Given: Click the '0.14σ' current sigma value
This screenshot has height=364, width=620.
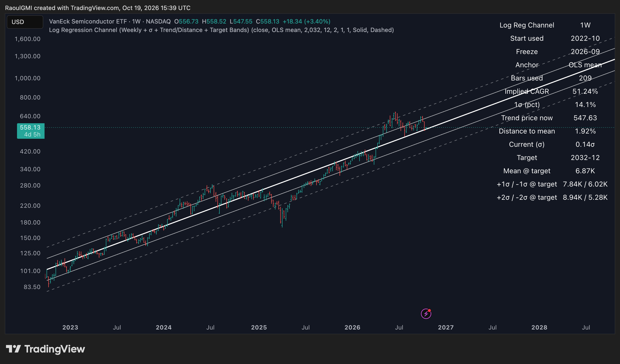Looking at the screenshot, I should coord(585,144).
